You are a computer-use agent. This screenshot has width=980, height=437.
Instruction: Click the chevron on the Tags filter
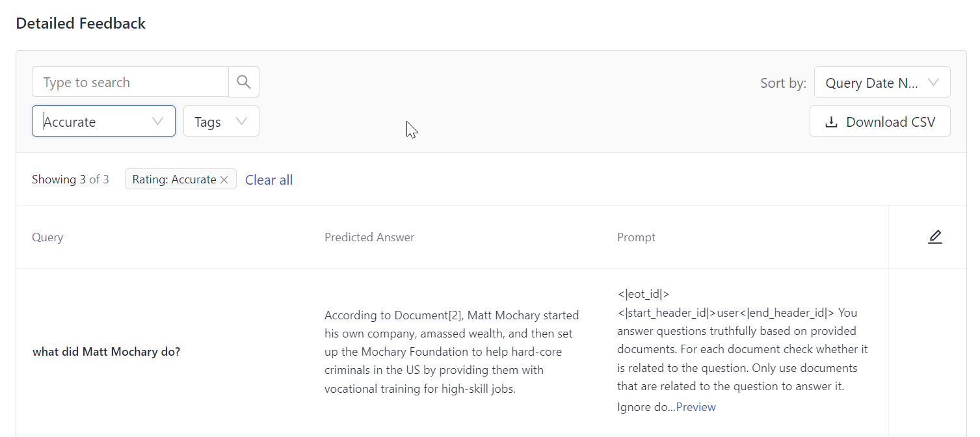click(x=241, y=121)
